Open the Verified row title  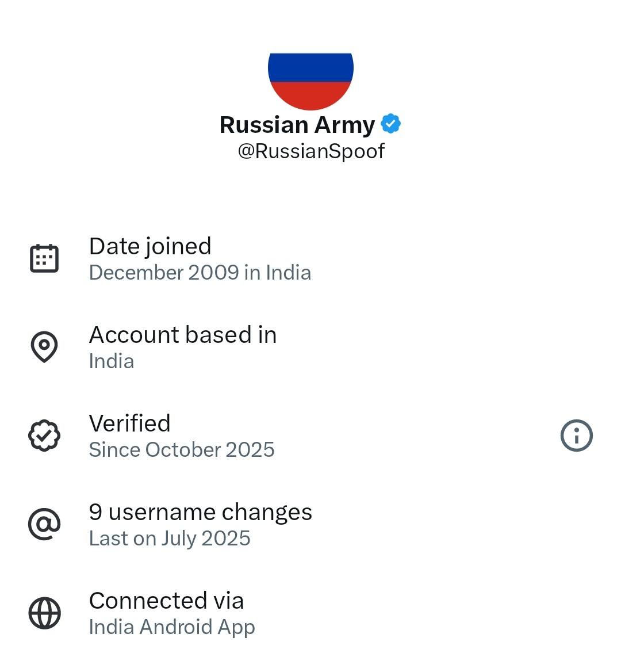(x=130, y=423)
